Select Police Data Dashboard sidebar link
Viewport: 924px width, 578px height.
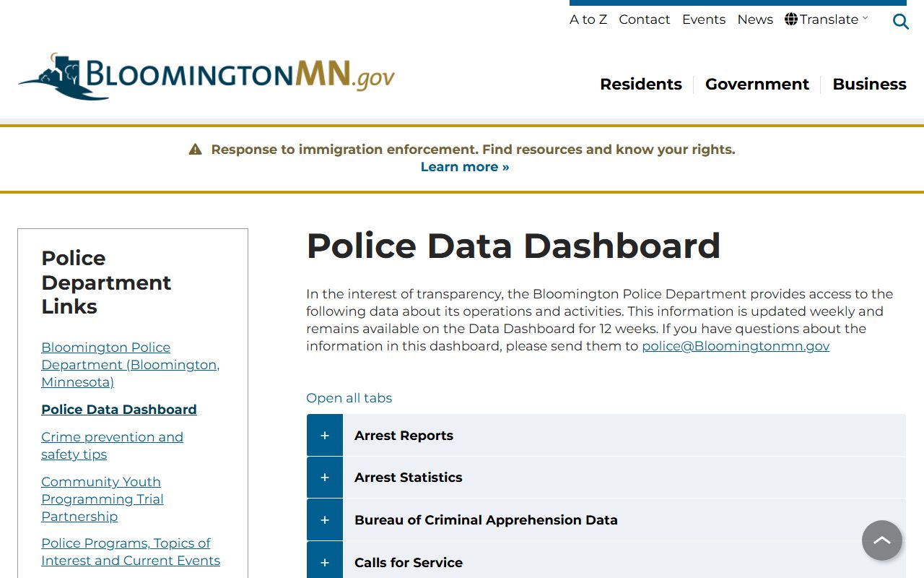[x=119, y=410]
